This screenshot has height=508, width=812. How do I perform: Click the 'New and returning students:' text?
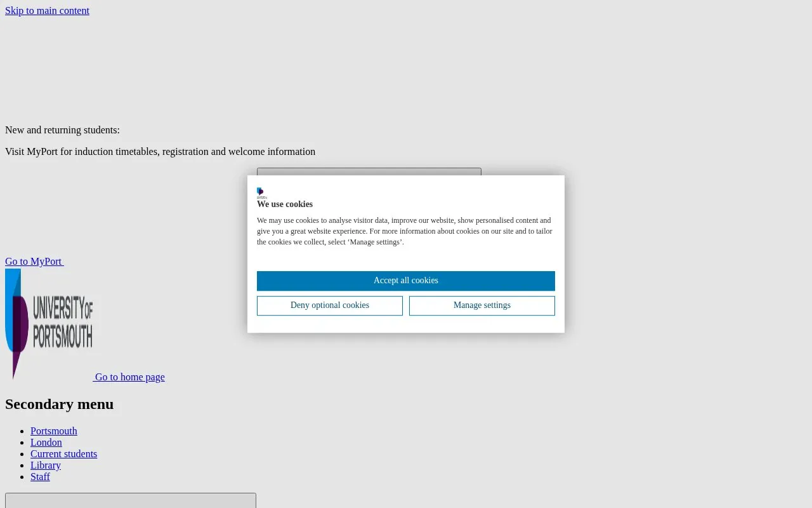coord(62,130)
